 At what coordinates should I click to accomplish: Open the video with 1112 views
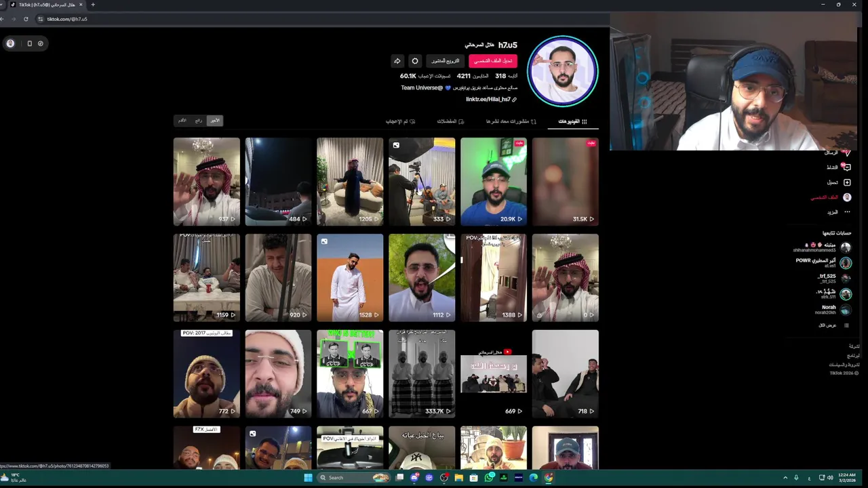[422, 278]
